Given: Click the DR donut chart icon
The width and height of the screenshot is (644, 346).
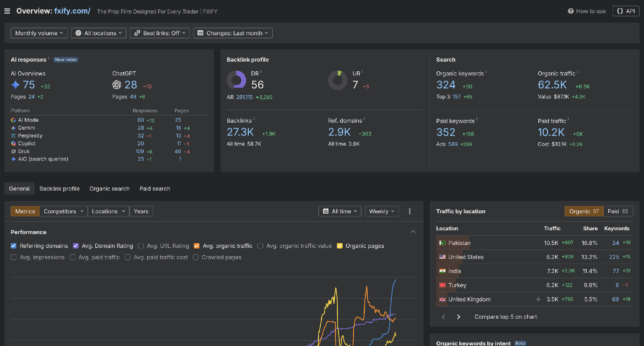Looking at the screenshot, I should (x=236, y=80).
